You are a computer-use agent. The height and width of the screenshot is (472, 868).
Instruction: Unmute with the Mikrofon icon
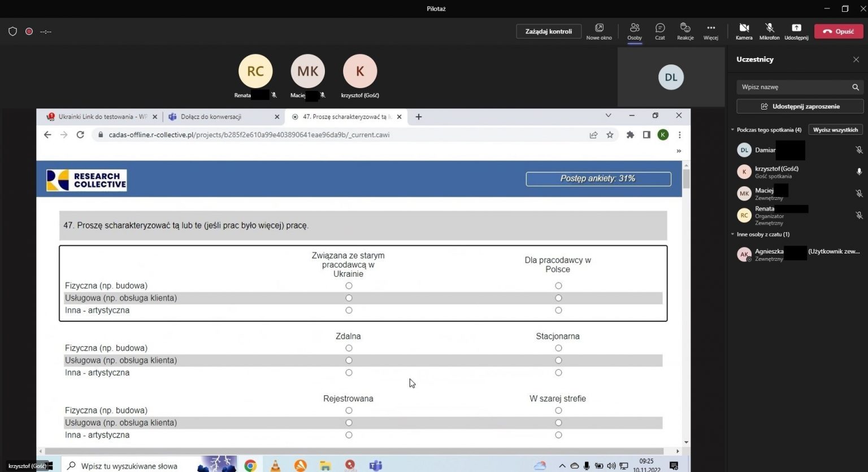(x=769, y=30)
